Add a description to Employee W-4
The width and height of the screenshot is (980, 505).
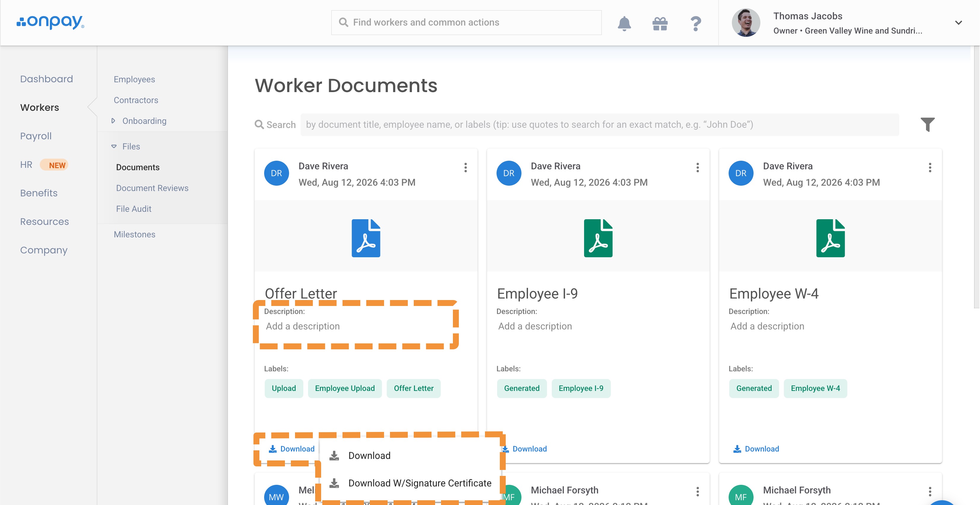[x=767, y=326]
